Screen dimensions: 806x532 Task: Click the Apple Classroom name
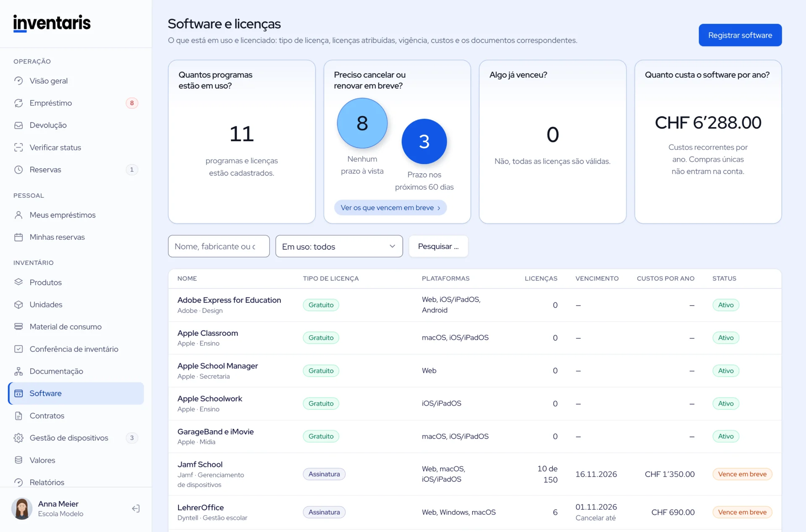click(208, 333)
